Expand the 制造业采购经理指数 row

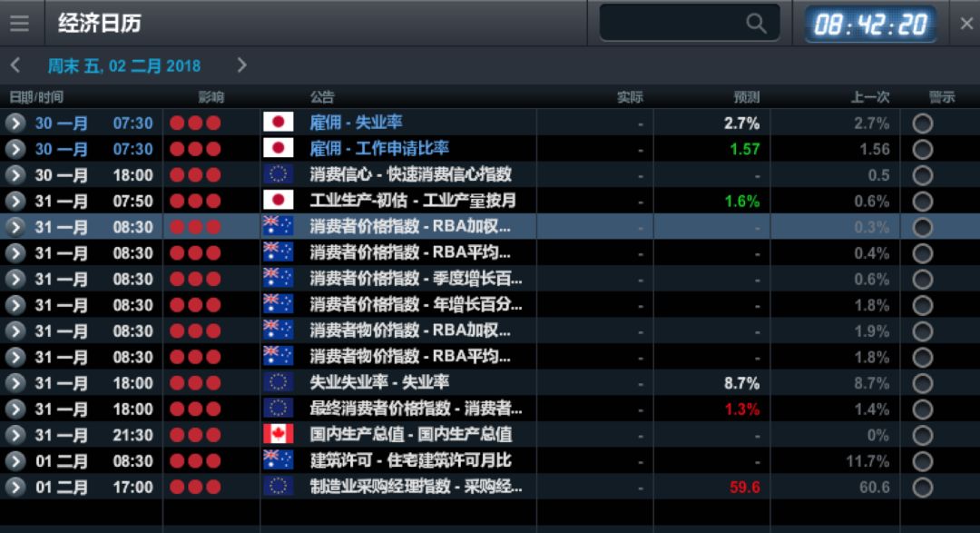click(15, 487)
